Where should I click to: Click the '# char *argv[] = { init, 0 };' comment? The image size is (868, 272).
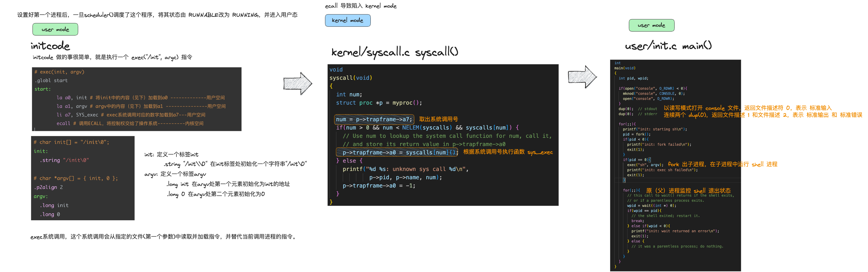coord(76,178)
